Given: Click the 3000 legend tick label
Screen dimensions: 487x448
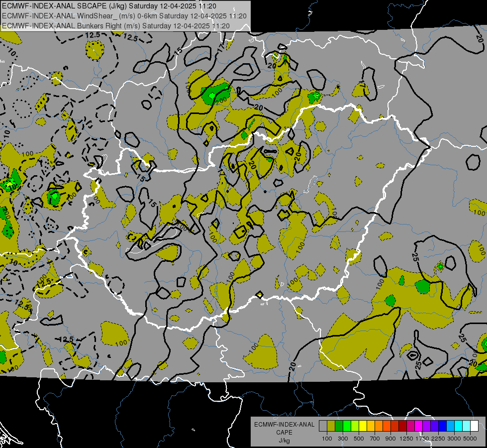Looking at the screenshot, I should click(454, 439).
